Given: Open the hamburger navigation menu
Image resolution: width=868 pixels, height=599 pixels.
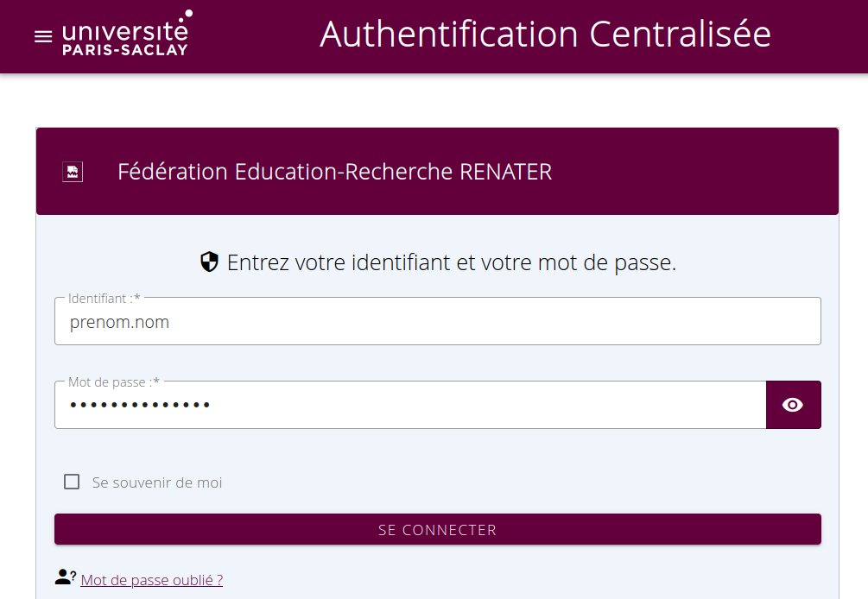Looking at the screenshot, I should pyautogui.click(x=43, y=37).
